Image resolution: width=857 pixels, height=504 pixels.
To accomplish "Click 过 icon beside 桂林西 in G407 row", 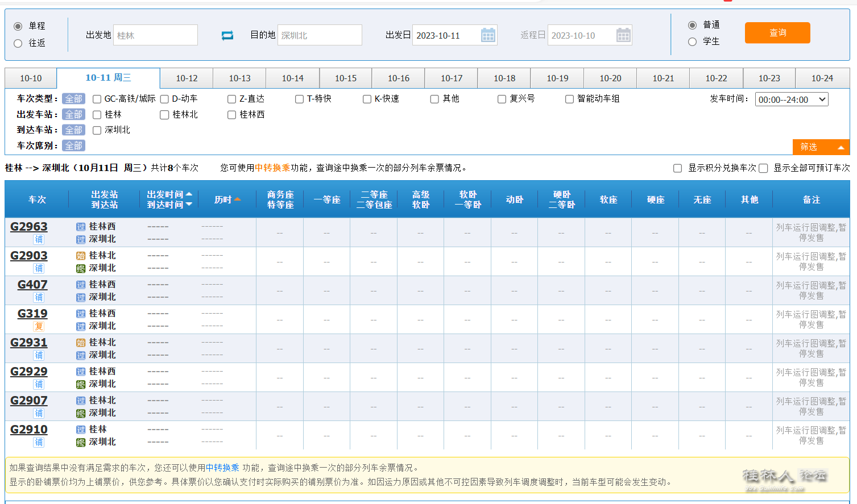I will pyautogui.click(x=81, y=285).
